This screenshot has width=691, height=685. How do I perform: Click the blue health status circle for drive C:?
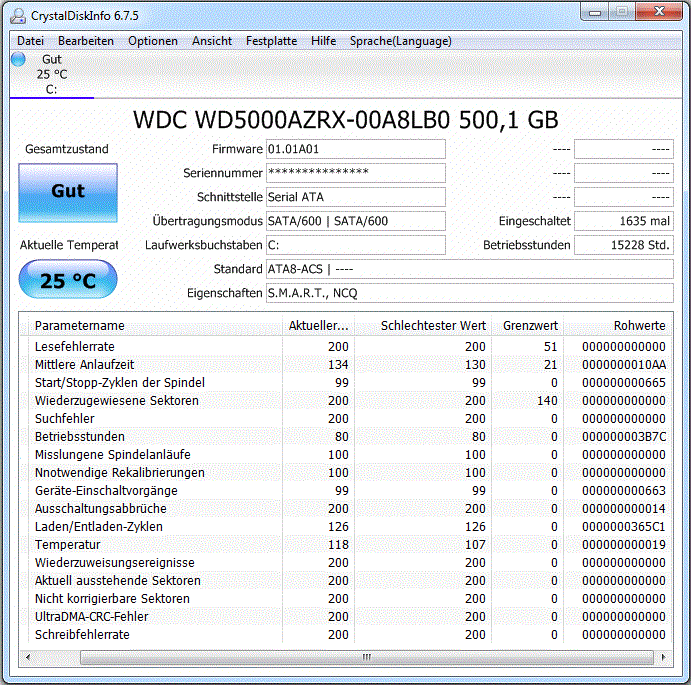[x=19, y=59]
